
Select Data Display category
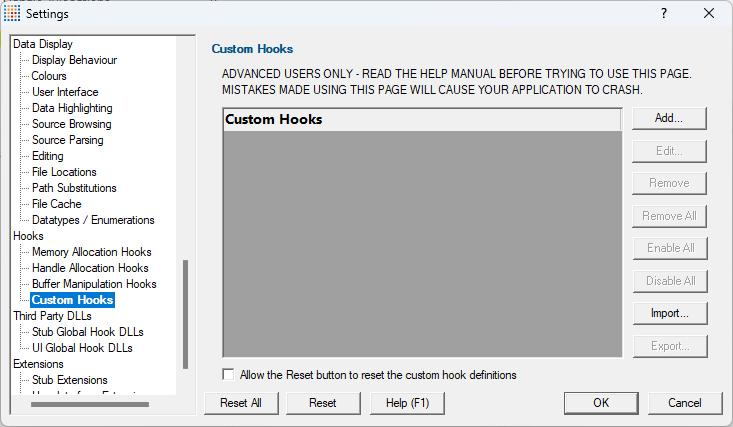(x=43, y=44)
